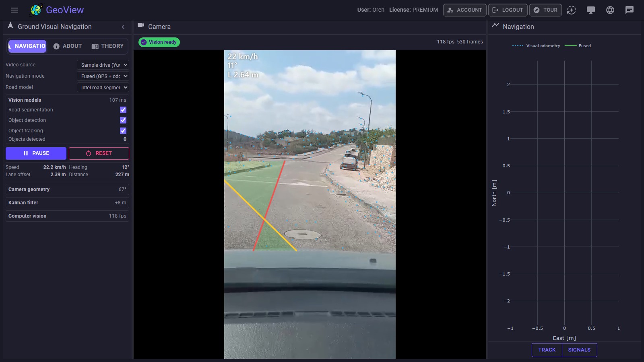644x362 pixels.
Task: Expand the Kalman filter section
Action: coord(67,203)
